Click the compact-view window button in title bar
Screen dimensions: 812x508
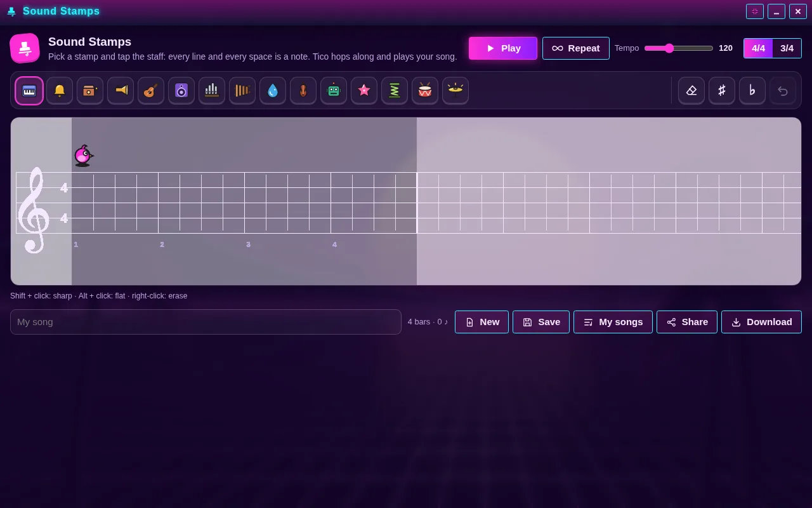pyautogui.click(x=755, y=11)
